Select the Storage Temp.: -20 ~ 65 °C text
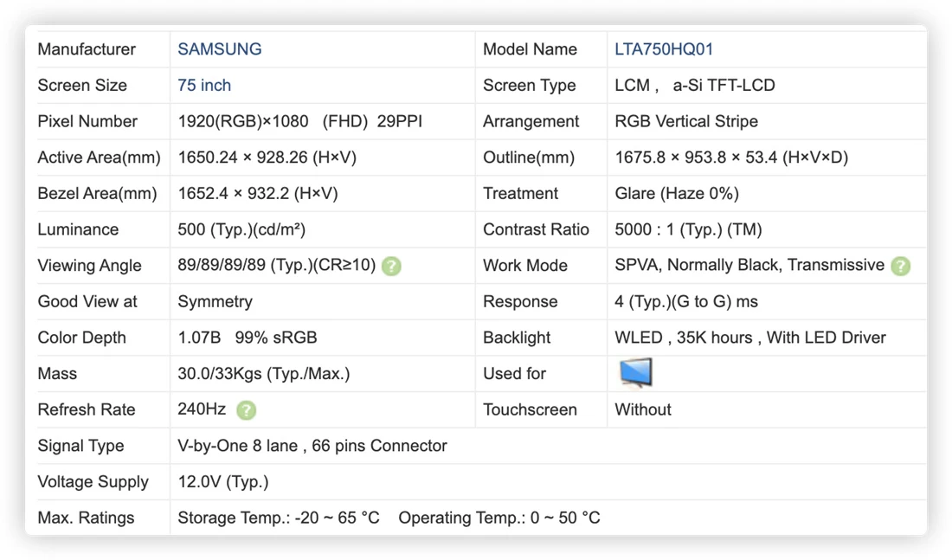Viewport: 952px width, 560px height. click(279, 518)
